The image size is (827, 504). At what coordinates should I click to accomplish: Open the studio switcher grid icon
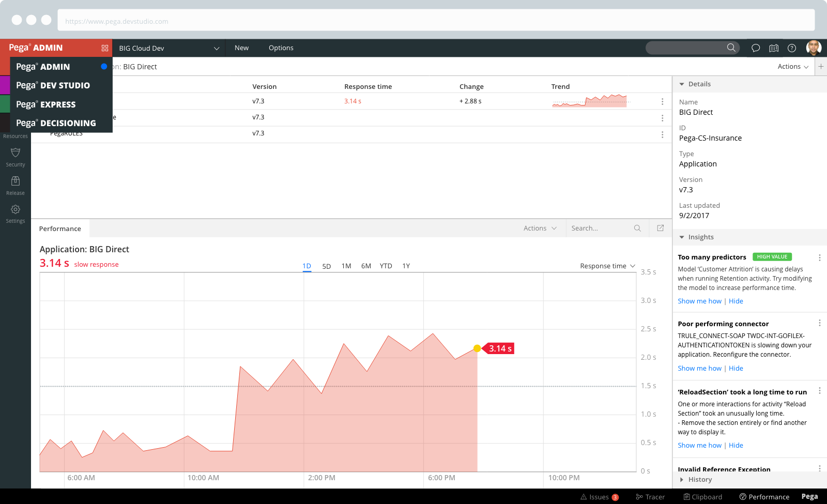point(105,48)
